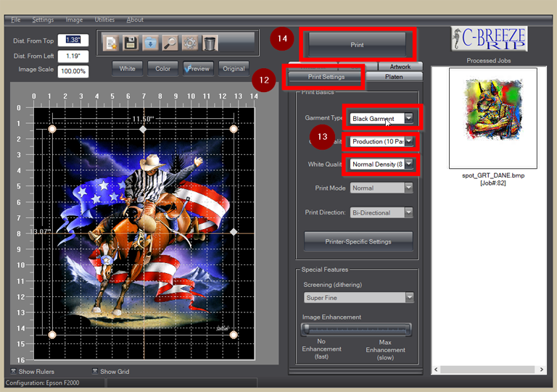This screenshot has width=557, height=392.
Task: Click the floppy disk save icon
Action: pos(131,43)
